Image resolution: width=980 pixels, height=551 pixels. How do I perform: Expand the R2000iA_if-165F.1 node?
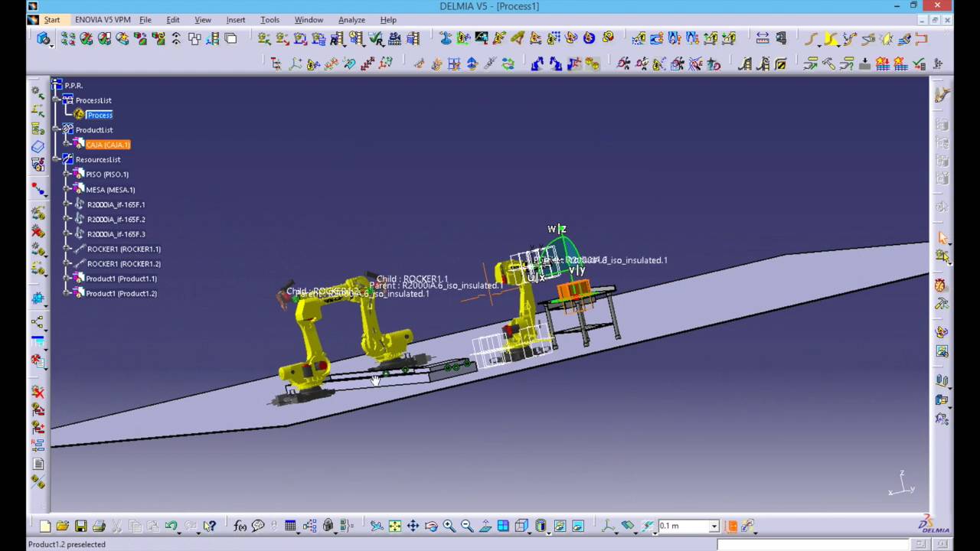point(67,204)
